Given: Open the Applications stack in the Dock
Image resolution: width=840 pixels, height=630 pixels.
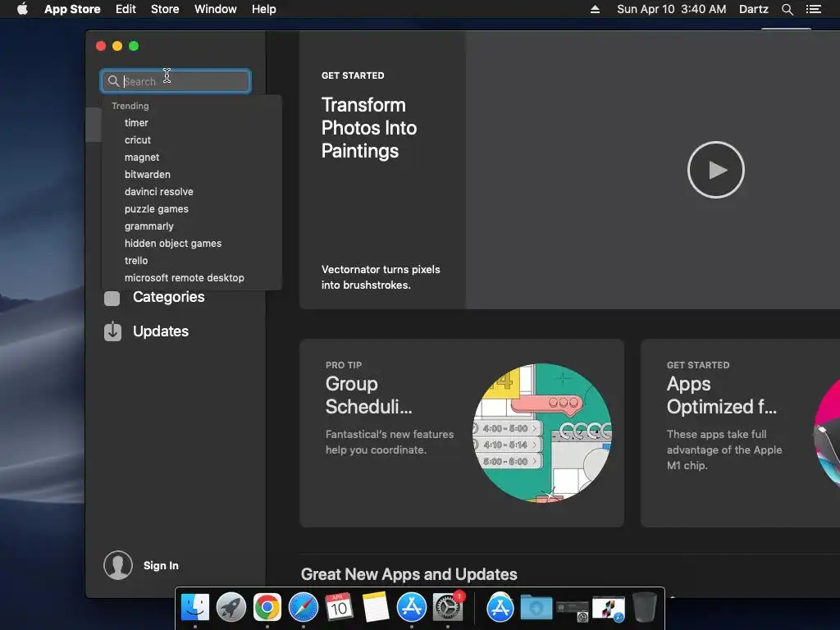Looking at the screenshot, I should pyautogui.click(x=500, y=608).
